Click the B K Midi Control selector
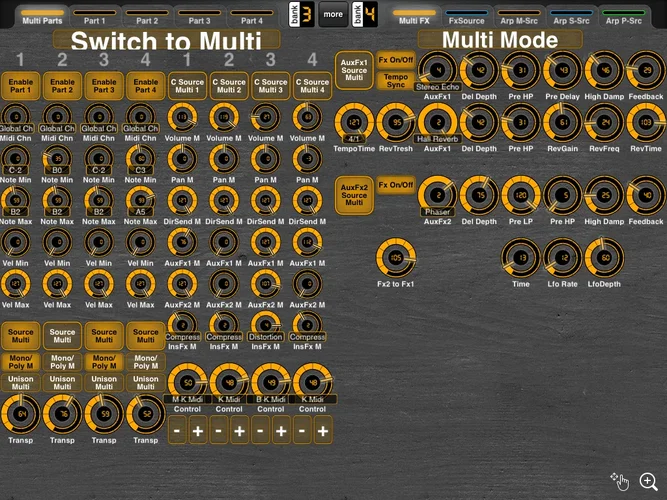 (x=271, y=383)
